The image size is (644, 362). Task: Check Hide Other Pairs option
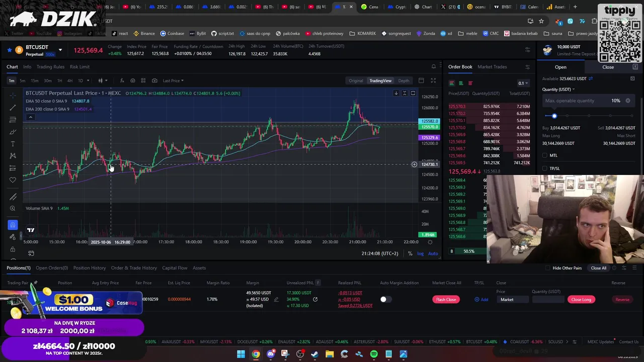point(548,268)
